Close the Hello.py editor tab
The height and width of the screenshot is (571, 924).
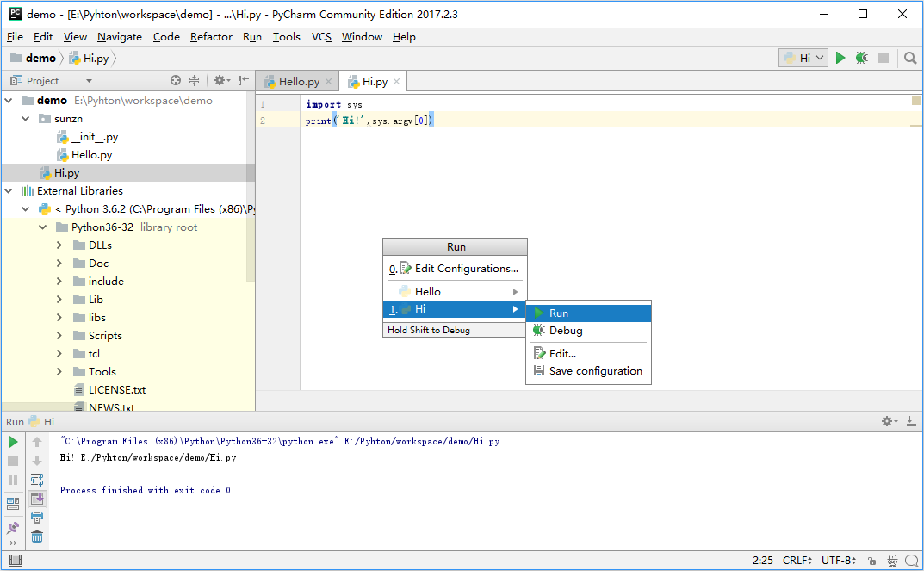point(328,82)
